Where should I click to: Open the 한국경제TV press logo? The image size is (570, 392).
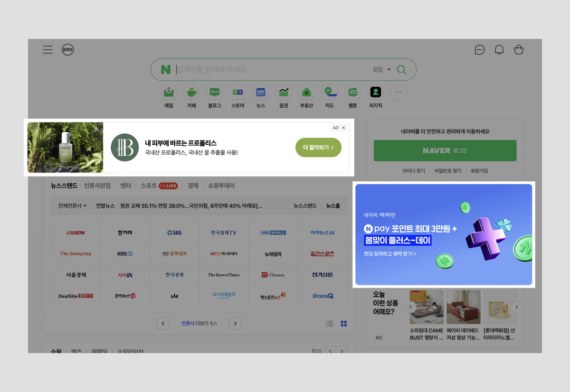pyautogui.click(x=224, y=233)
